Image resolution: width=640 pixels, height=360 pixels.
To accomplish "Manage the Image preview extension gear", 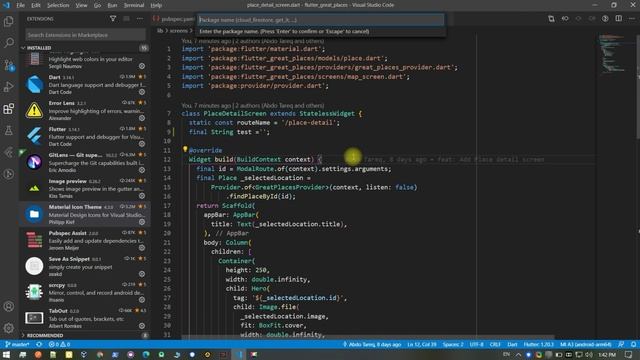I will click(142, 196).
